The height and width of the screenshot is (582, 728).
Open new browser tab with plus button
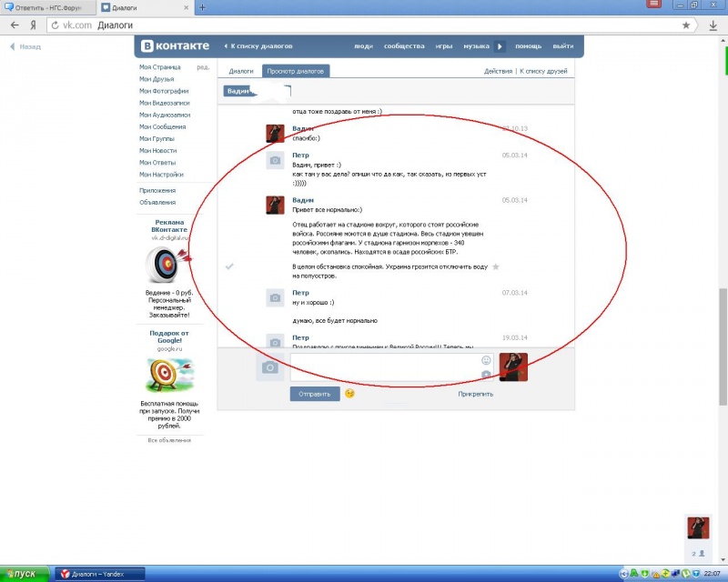(x=202, y=7)
